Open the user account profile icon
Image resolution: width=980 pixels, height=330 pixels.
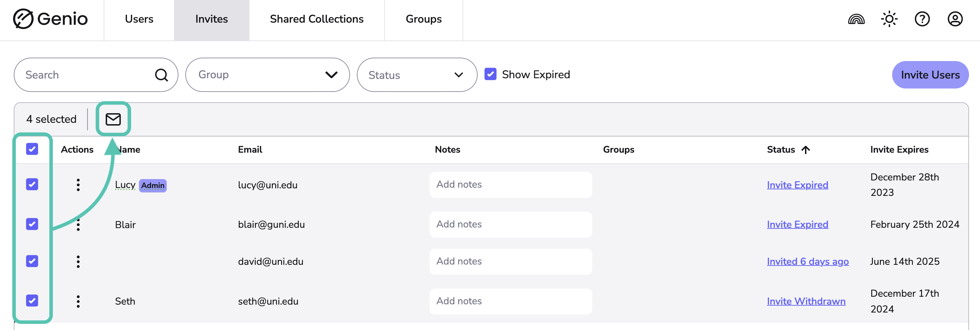pyautogui.click(x=955, y=19)
